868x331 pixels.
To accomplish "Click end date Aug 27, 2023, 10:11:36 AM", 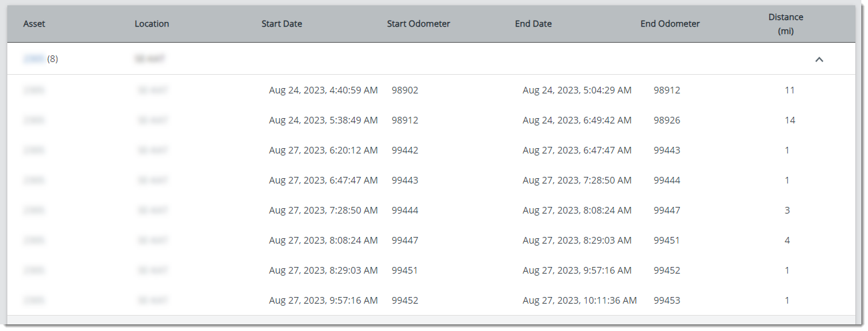I will click(579, 300).
